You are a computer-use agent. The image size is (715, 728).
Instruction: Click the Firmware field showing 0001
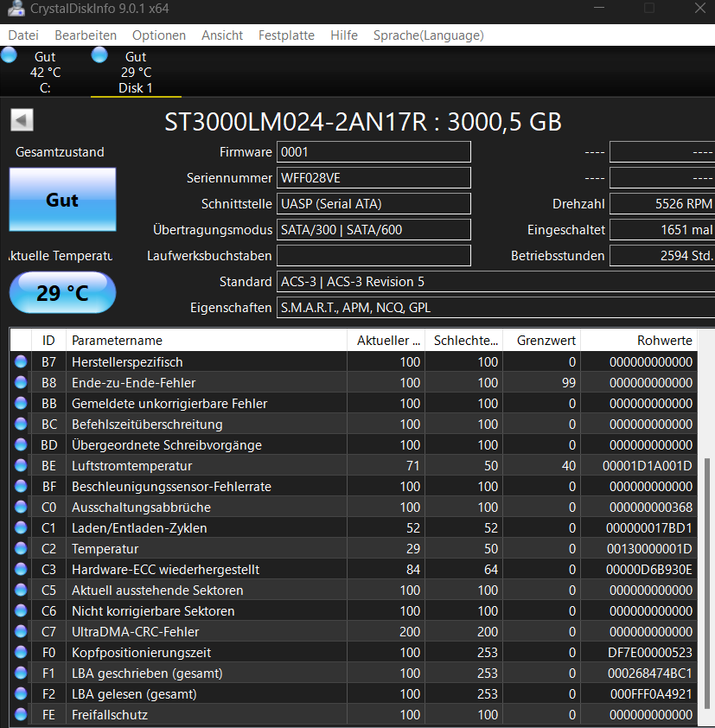373,152
